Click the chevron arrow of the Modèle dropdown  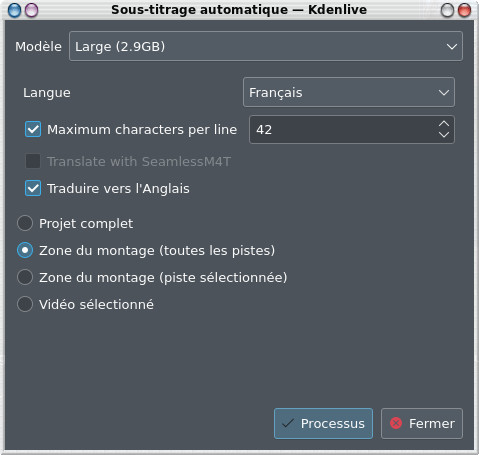(x=452, y=47)
